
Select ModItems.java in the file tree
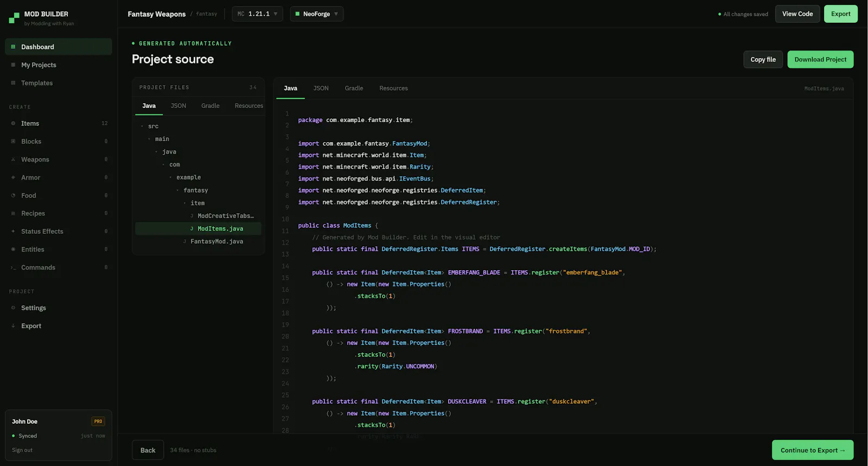click(198, 229)
